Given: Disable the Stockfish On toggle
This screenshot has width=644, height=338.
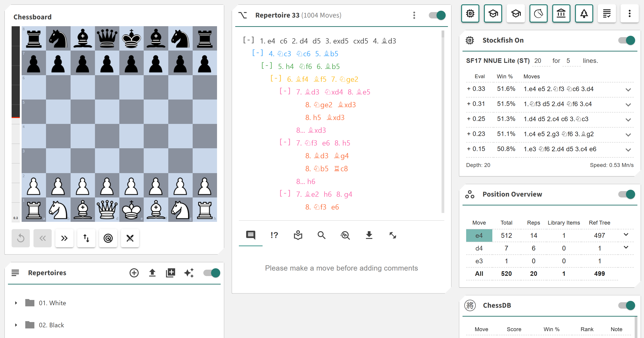Looking at the screenshot, I should [x=626, y=40].
